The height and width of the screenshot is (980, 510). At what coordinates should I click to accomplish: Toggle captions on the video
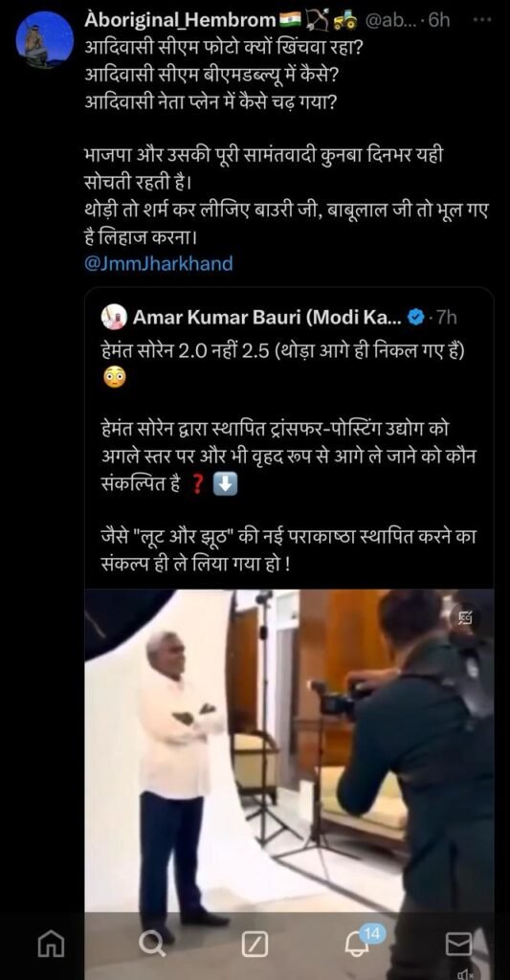pyautogui.click(x=465, y=618)
